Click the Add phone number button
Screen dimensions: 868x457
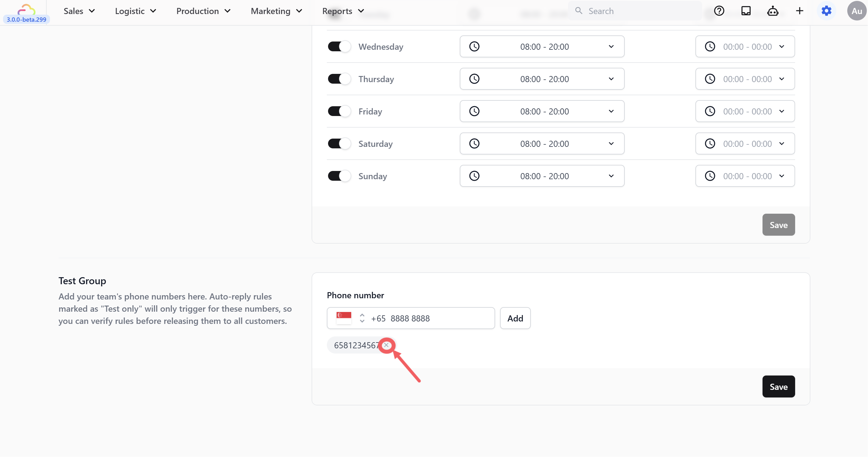pos(515,318)
